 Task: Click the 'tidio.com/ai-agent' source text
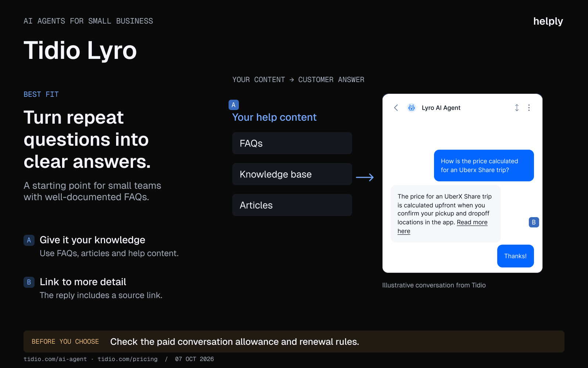(55, 359)
